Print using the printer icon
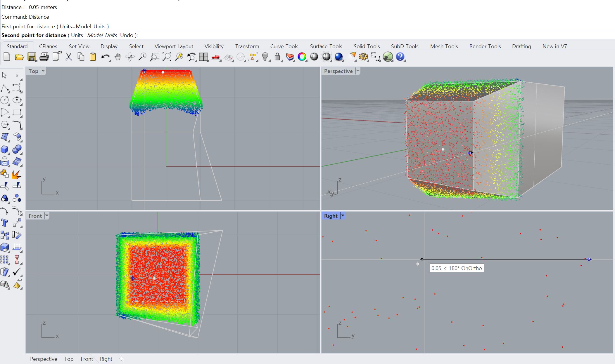The width and height of the screenshot is (615, 364). click(44, 57)
